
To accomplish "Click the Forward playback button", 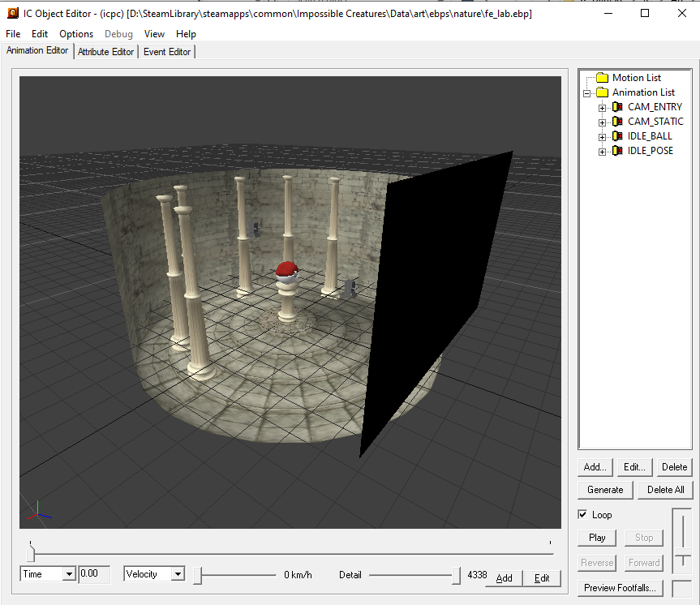I will [644, 563].
